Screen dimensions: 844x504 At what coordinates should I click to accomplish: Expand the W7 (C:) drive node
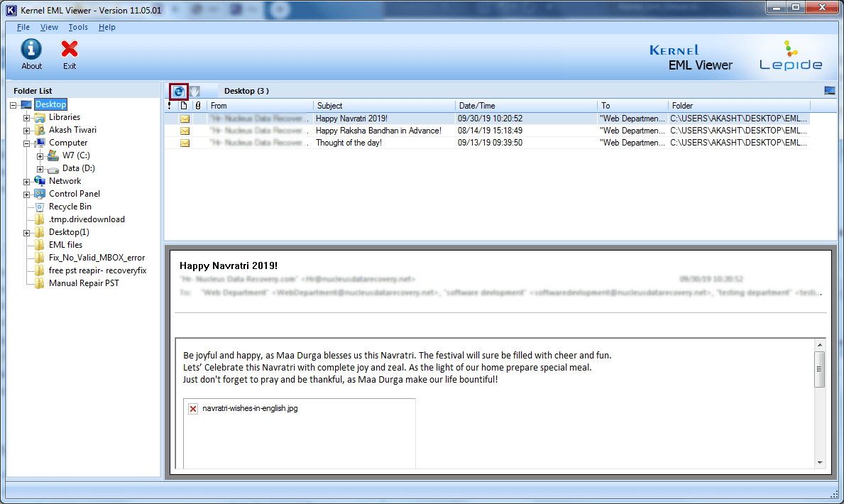click(x=40, y=156)
